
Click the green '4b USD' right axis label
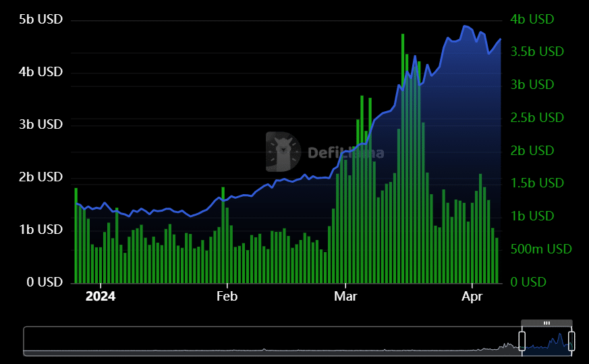pyautogui.click(x=532, y=19)
